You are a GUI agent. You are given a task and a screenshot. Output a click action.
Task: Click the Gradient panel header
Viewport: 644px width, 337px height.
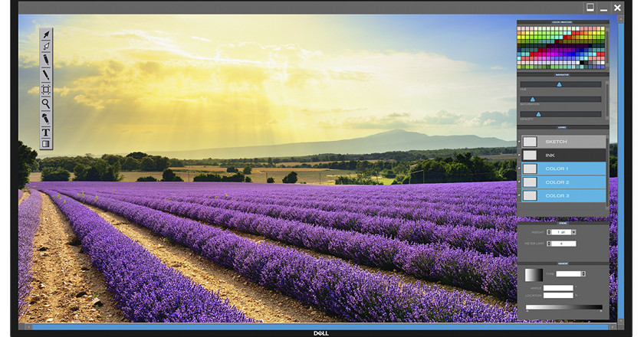563,263
